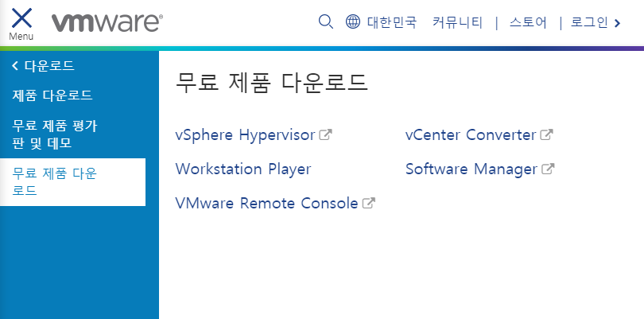Viewport: 644px width, 319px height.
Task: Click the VMware logo
Action: (x=107, y=22)
